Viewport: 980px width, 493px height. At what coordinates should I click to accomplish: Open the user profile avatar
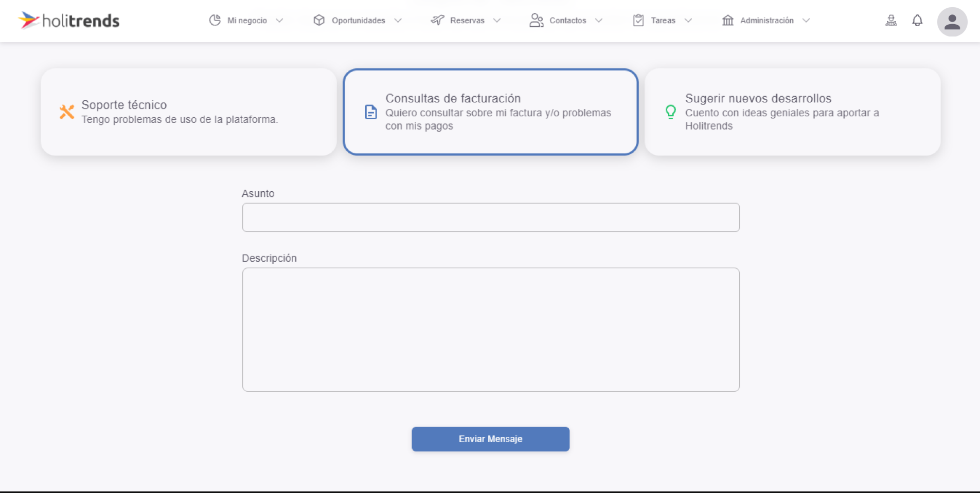click(952, 22)
